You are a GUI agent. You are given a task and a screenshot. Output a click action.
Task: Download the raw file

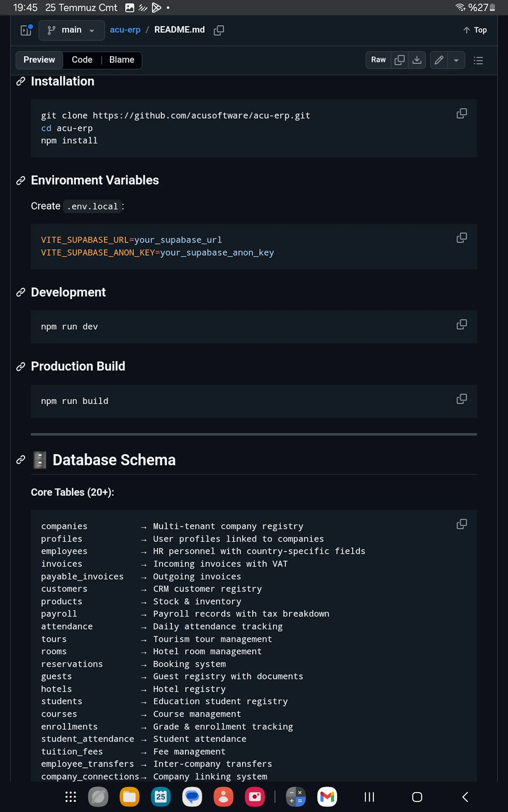[417, 60]
